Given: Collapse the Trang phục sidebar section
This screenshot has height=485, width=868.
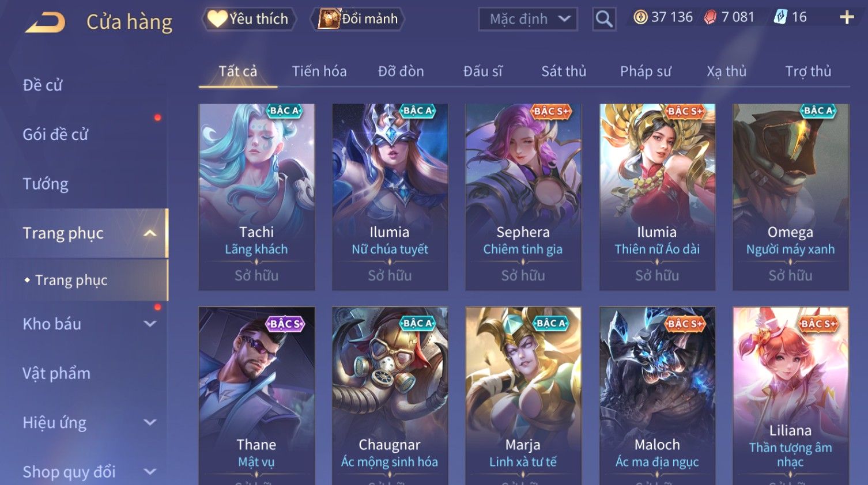Looking at the screenshot, I should coord(150,233).
